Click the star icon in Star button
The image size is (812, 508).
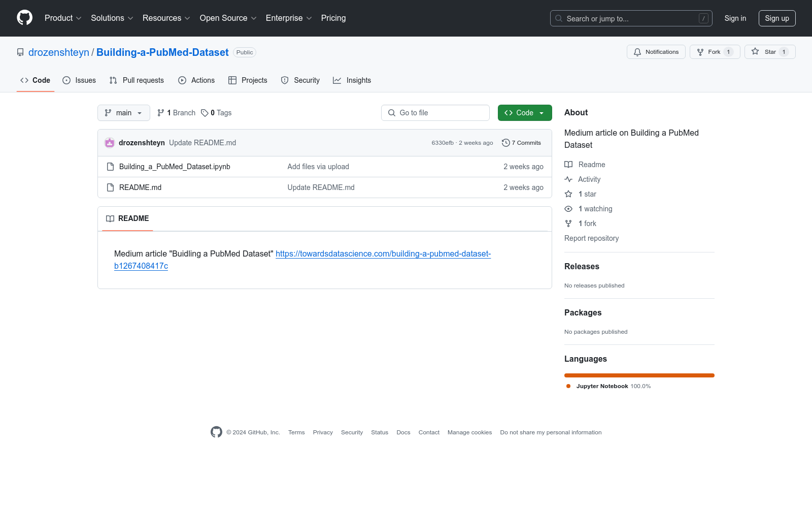click(x=755, y=51)
